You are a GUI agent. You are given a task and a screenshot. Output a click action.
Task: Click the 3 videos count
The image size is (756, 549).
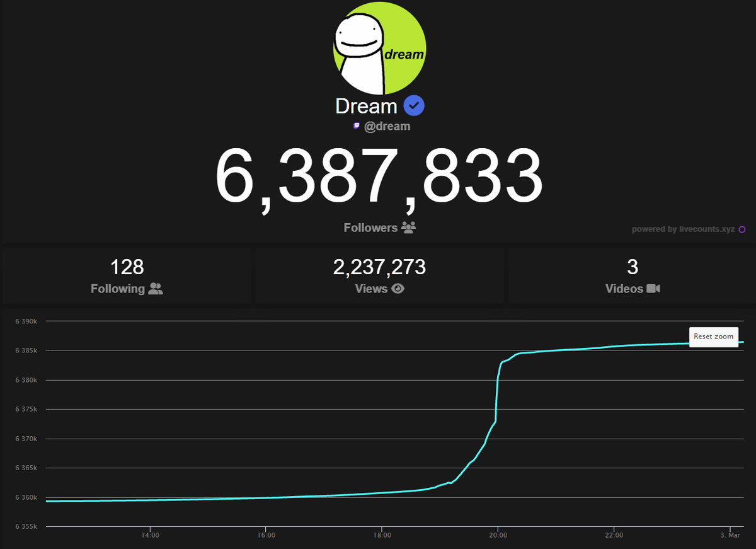(x=633, y=267)
